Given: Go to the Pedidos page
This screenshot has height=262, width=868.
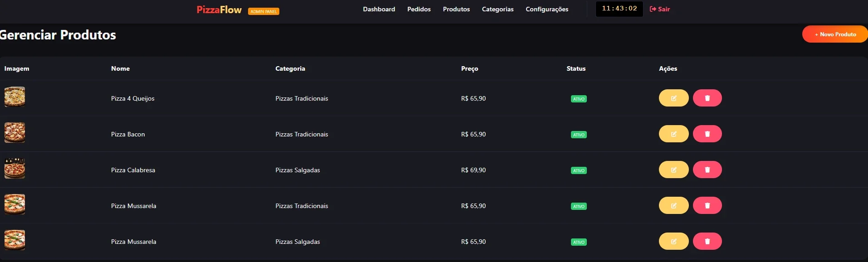Looking at the screenshot, I should coord(419,9).
